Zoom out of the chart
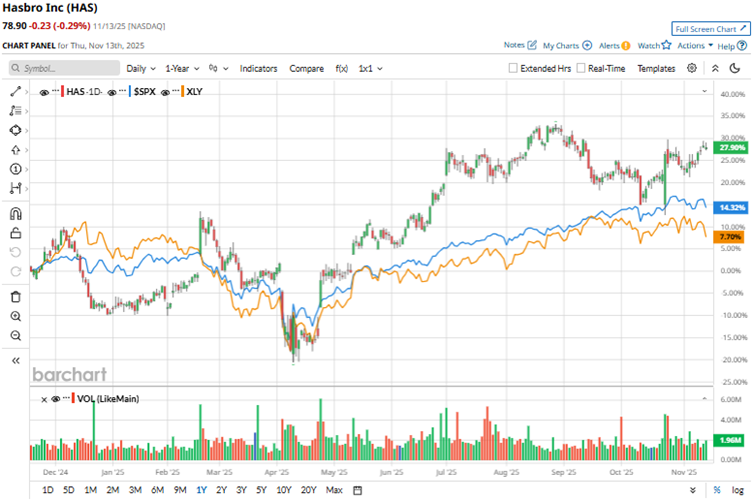This screenshot has height=500, width=752. point(15,336)
